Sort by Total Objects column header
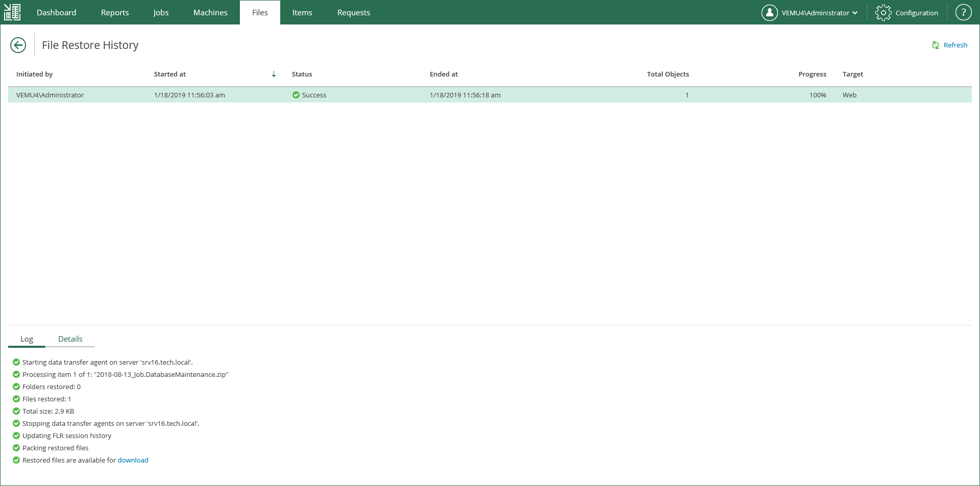The image size is (980, 486). point(668,74)
